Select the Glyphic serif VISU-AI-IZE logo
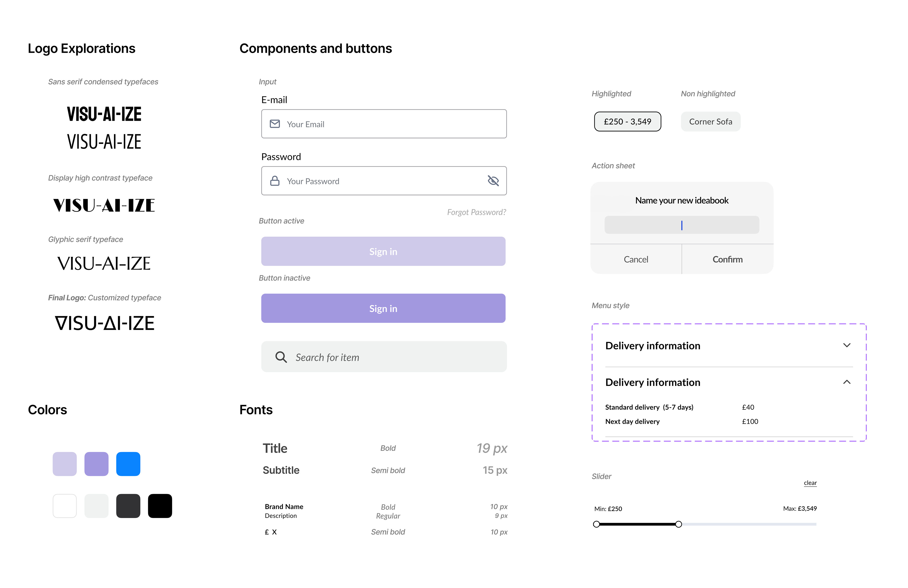 [104, 264]
